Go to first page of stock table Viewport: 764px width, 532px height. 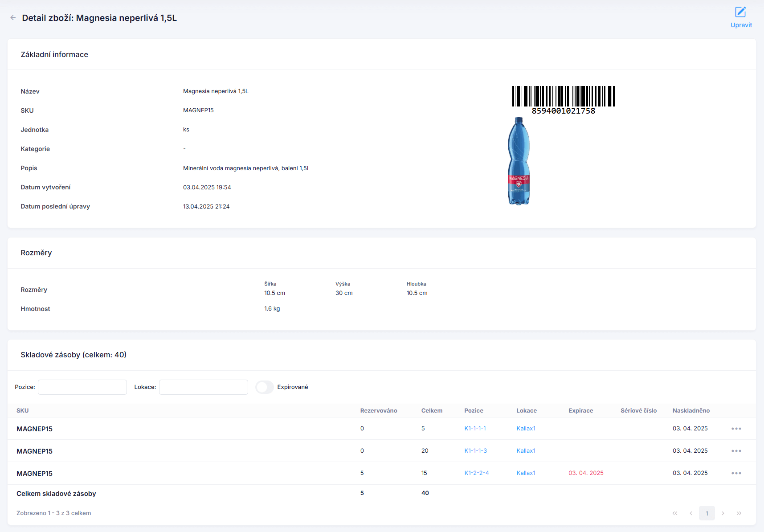[675, 513]
